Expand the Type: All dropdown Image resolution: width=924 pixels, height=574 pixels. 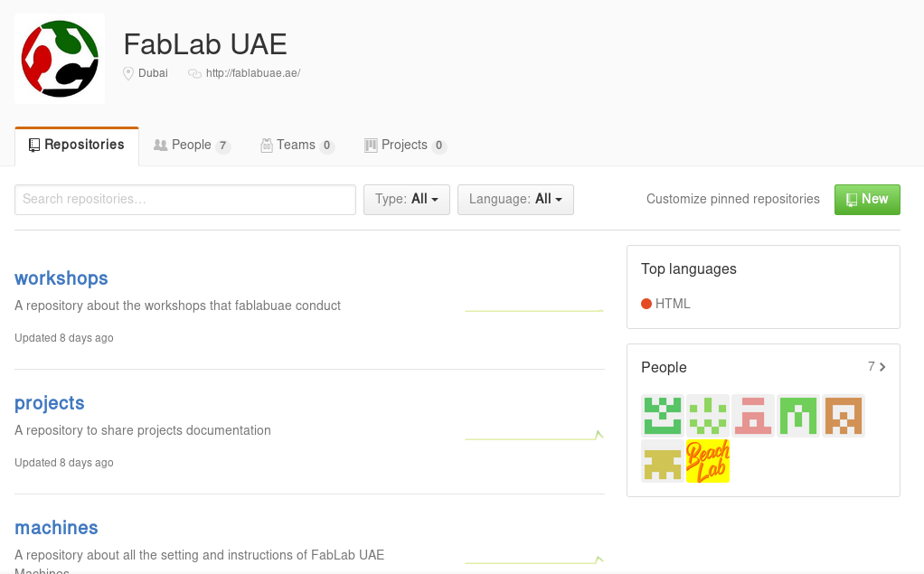pos(407,199)
